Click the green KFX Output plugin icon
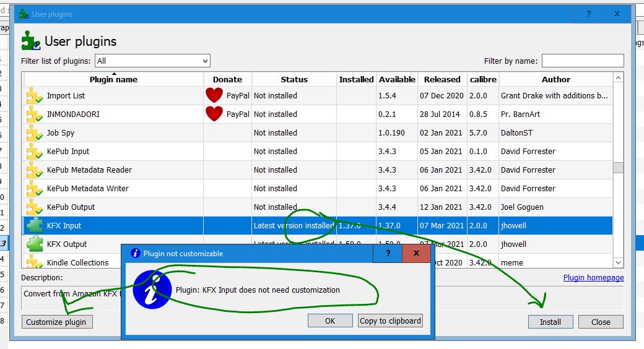 [x=35, y=244]
